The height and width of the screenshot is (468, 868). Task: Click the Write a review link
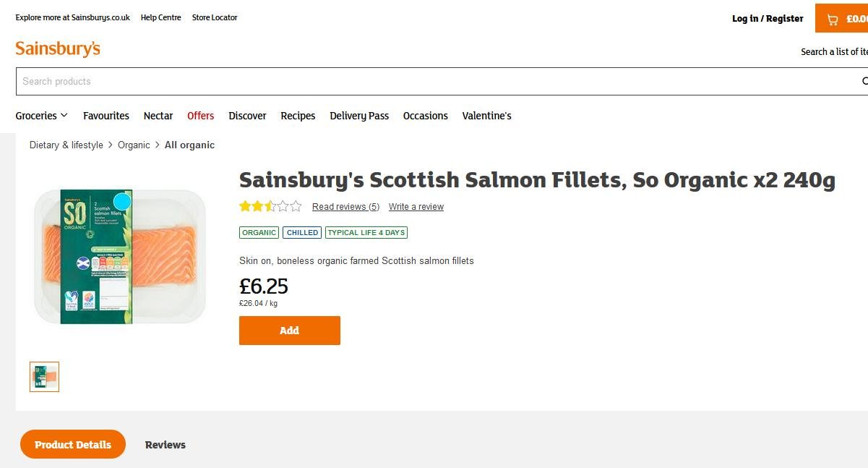tap(416, 207)
